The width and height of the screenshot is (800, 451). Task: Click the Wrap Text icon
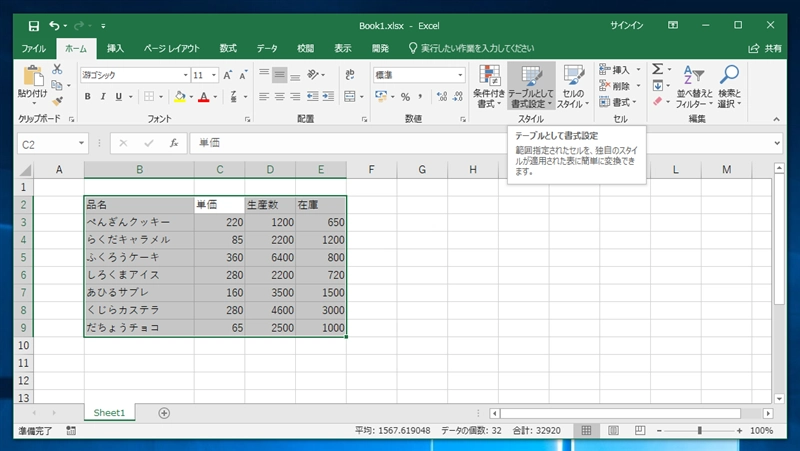pos(350,75)
